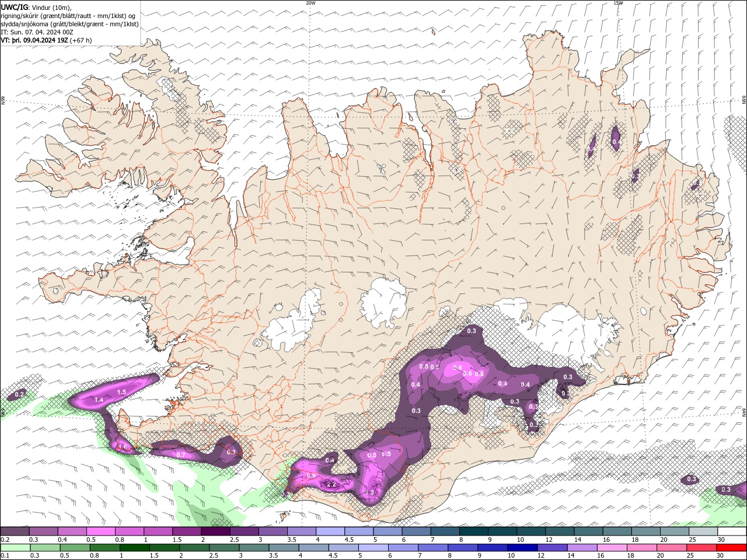Click the 0.2–0.3 swatch in the snow legend
747x560 pixels.
click(15, 531)
